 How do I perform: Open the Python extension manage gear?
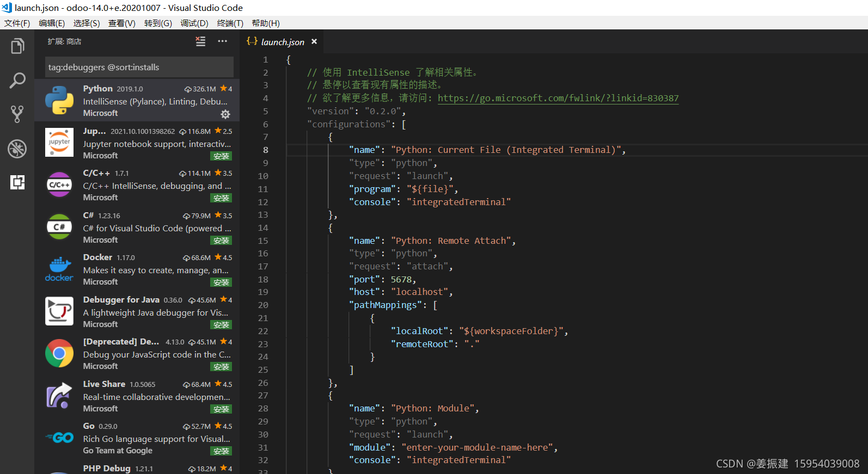coord(225,114)
